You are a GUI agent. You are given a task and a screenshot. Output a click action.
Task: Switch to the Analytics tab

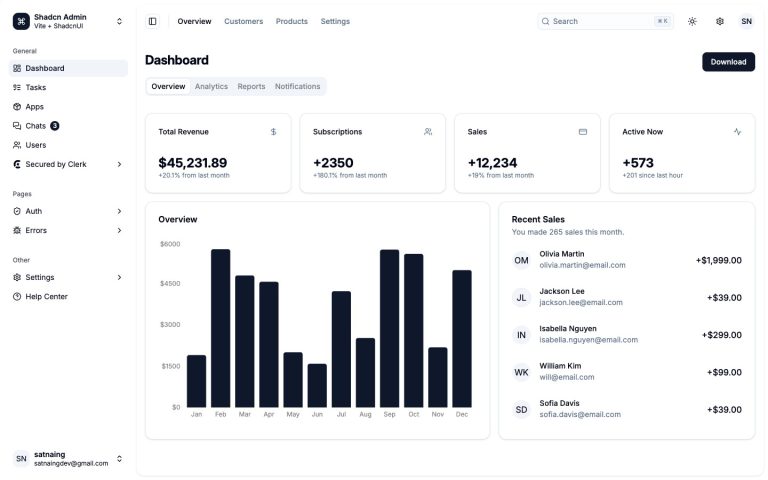tap(211, 87)
